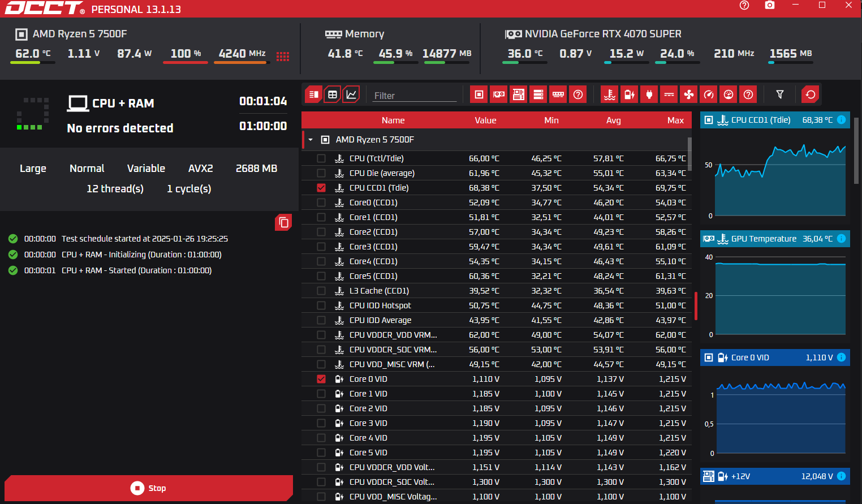
Task: Toggle the CPU hardware filter icon
Action: (x=479, y=94)
